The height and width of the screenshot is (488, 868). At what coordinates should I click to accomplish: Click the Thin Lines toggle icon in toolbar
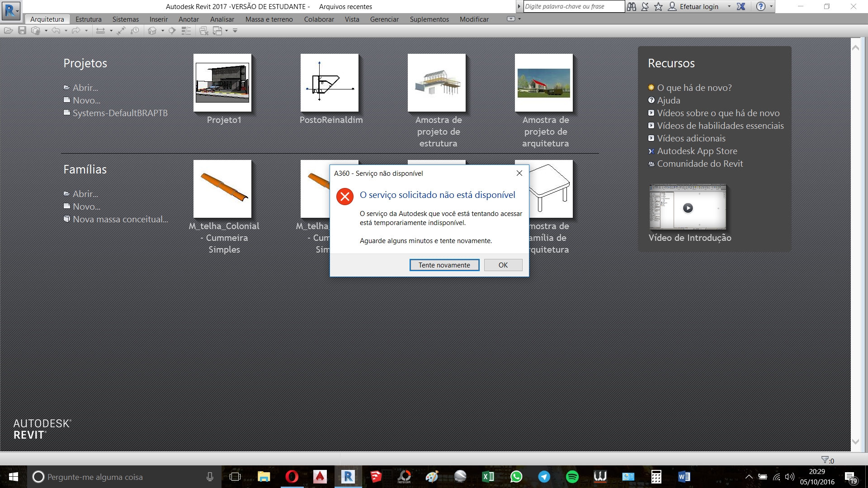pos(186,31)
